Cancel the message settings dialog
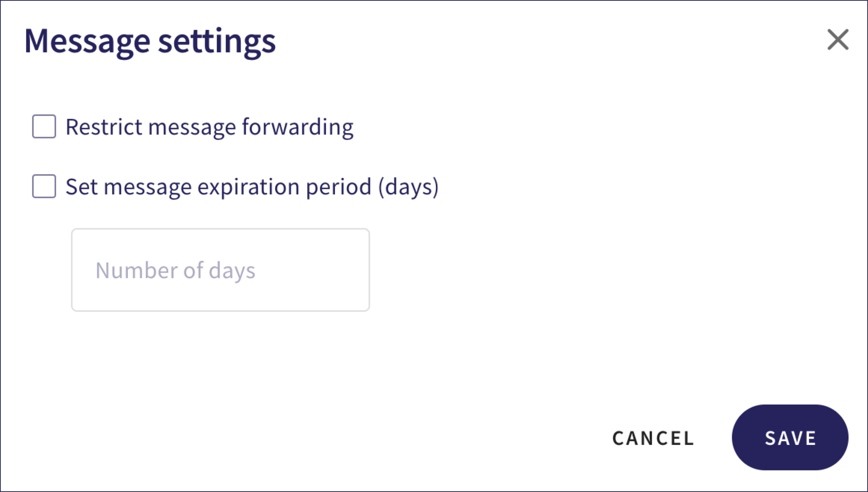This screenshot has width=868, height=492. [653, 438]
